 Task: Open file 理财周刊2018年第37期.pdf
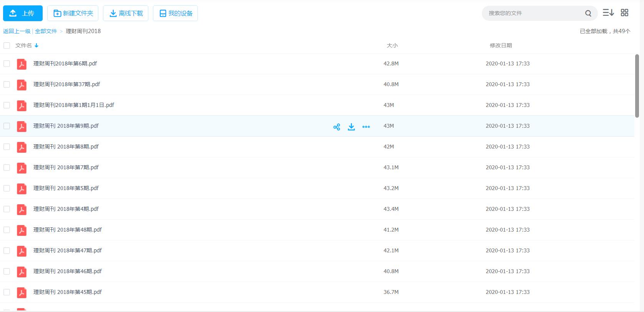click(66, 84)
